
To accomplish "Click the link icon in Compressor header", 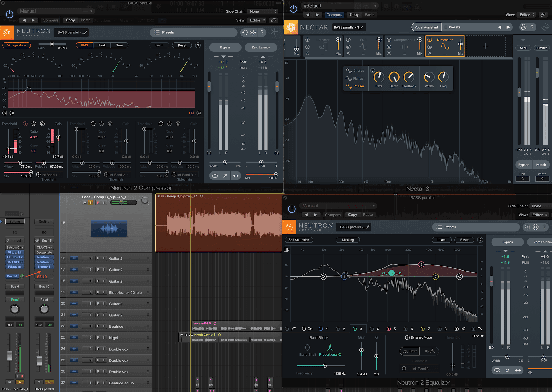I will [273, 20].
